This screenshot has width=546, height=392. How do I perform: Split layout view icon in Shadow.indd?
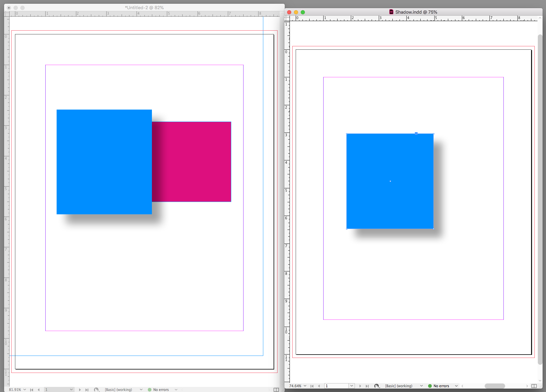pyautogui.click(x=534, y=386)
